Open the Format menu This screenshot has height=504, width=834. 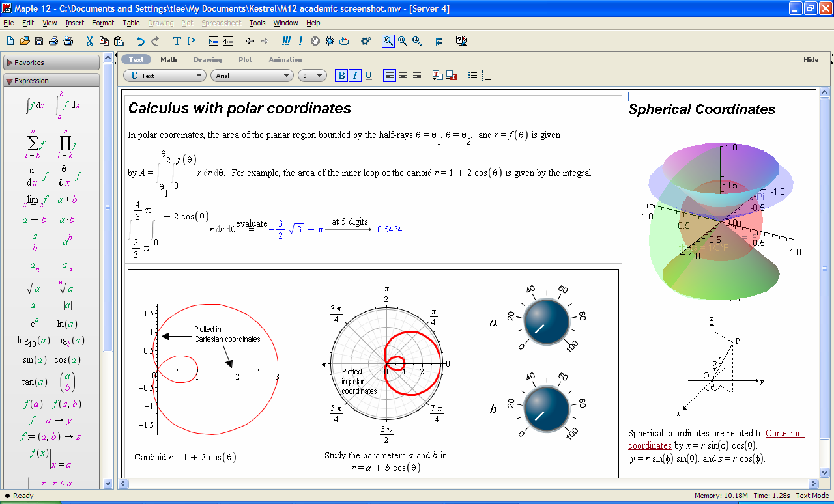click(103, 23)
